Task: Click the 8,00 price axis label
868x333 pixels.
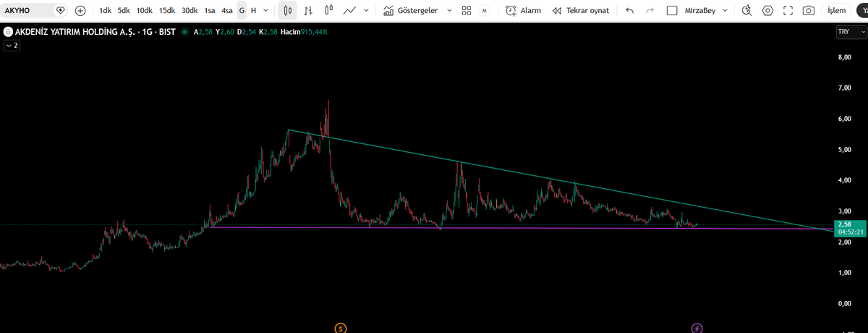Action: [x=844, y=56]
